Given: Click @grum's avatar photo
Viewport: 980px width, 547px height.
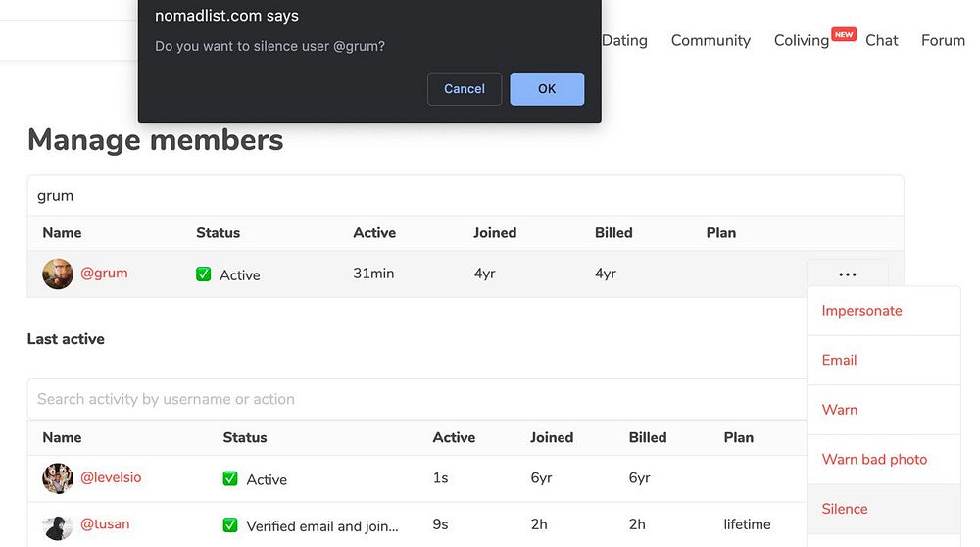Looking at the screenshot, I should point(58,274).
